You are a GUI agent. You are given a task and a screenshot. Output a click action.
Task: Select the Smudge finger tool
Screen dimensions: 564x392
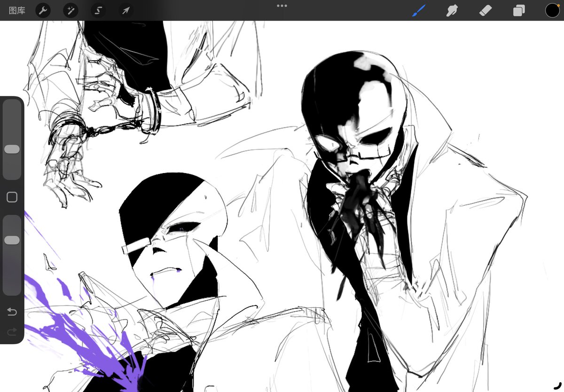[x=452, y=10]
